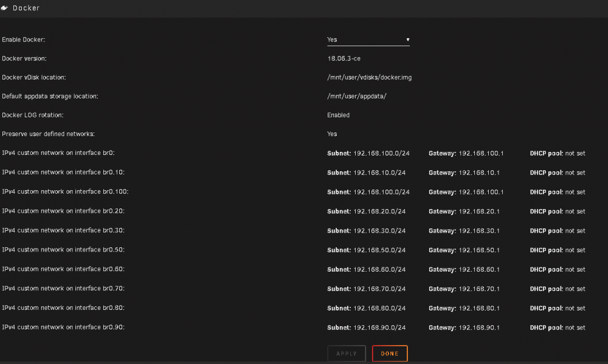Click the subnet 192.168.10.0/24
Viewport: 608px width, 364px height.
(379, 173)
